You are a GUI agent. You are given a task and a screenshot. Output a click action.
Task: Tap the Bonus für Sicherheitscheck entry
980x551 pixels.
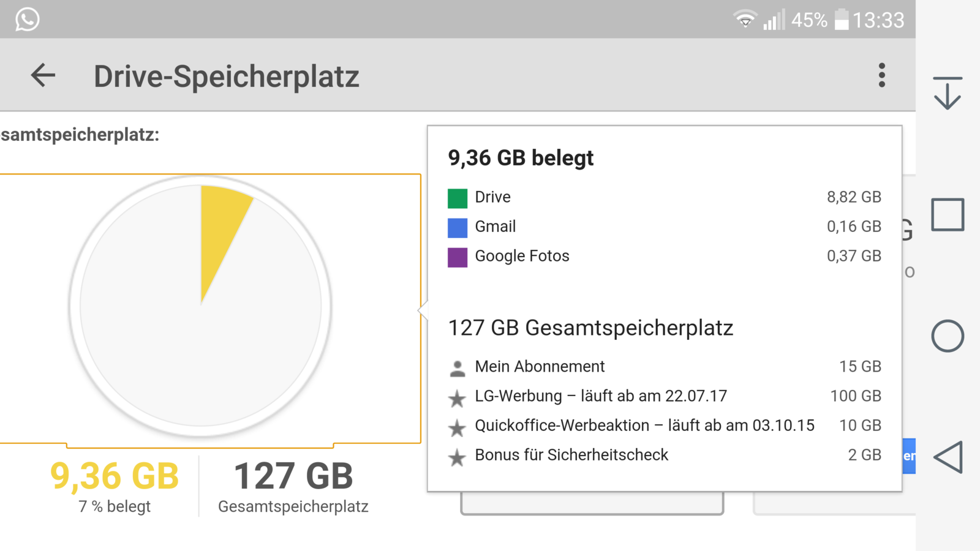pos(571,455)
